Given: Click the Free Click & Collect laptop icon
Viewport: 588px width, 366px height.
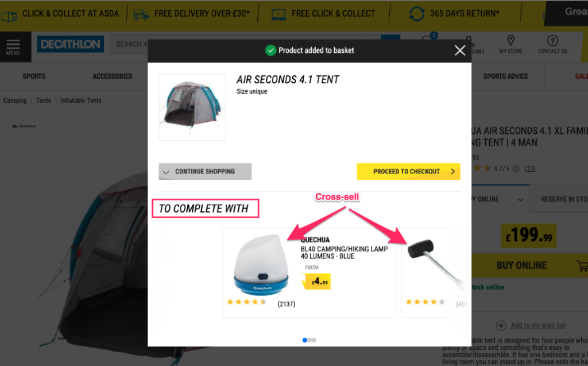Looking at the screenshot, I should 278,14.
